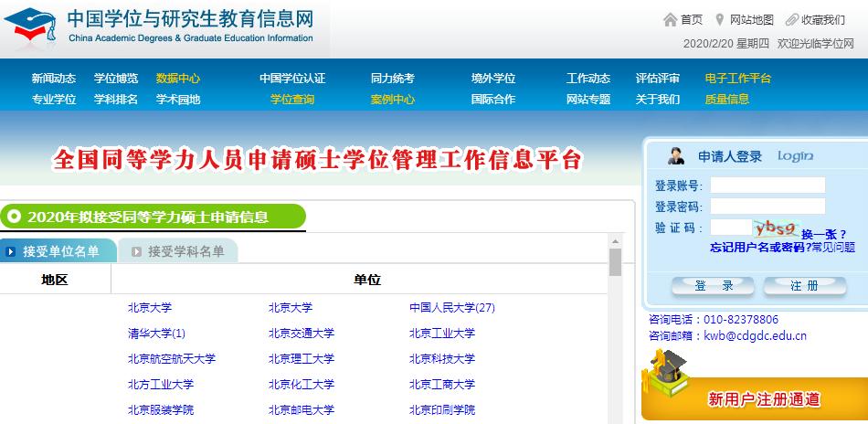Click email kwb@cdgdc.edu.cn
The height and width of the screenshot is (424, 868).
(755, 336)
